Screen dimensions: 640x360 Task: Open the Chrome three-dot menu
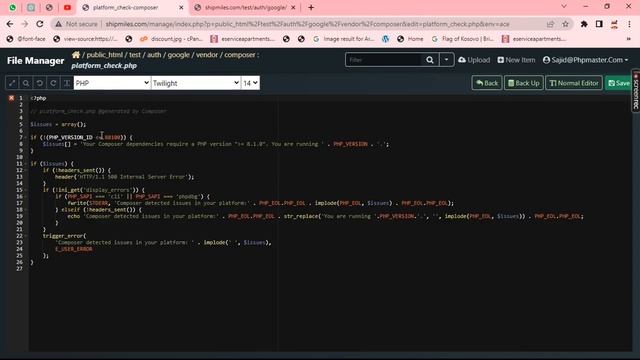tap(629, 24)
